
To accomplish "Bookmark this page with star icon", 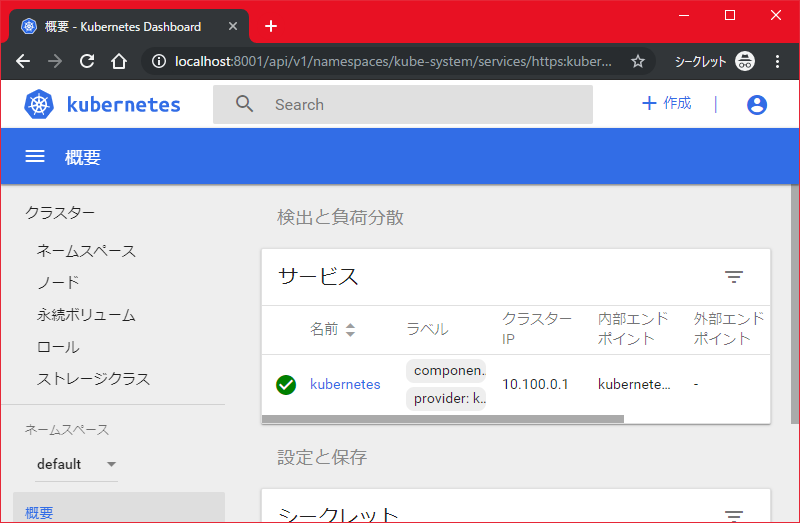I will (x=637, y=62).
